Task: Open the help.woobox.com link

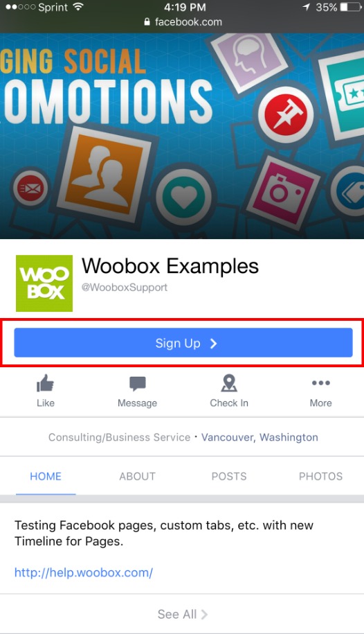Action: (84, 572)
